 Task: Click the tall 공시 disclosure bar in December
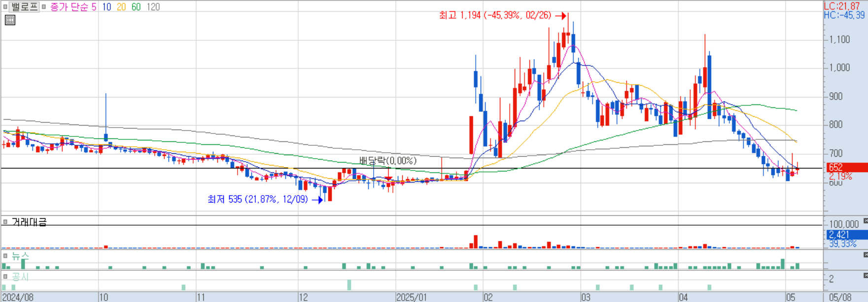click(x=349, y=285)
